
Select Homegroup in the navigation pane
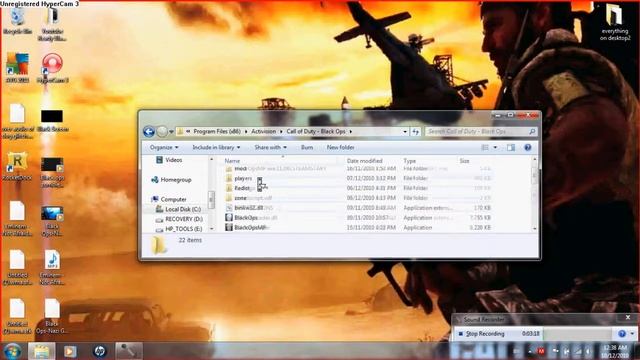coord(171,180)
